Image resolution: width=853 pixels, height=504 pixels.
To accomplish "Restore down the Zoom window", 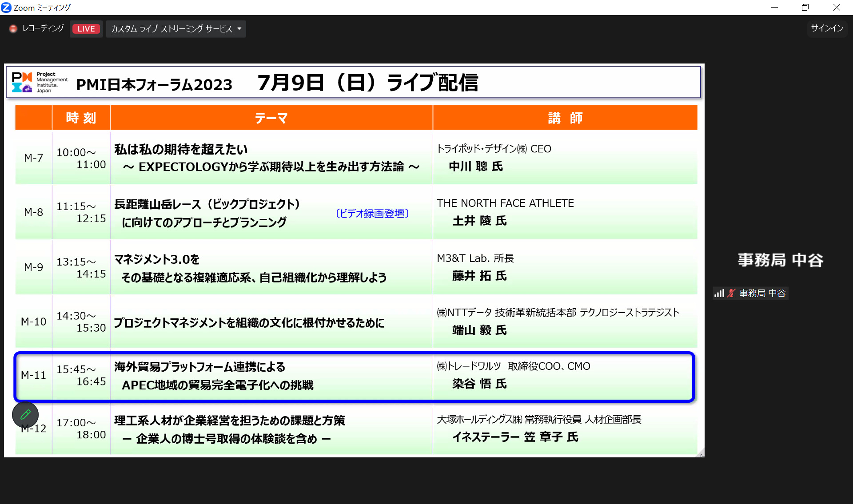I will (805, 8).
